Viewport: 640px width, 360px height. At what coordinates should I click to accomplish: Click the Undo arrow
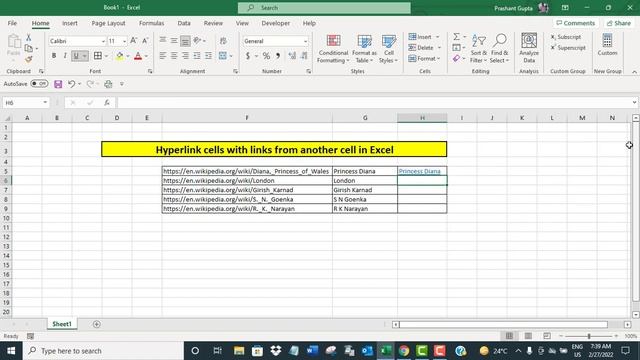click(71, 84)
